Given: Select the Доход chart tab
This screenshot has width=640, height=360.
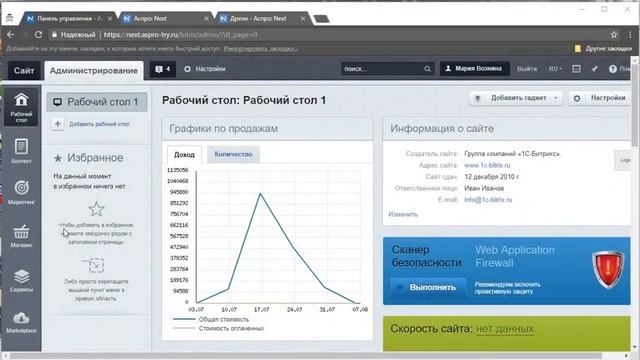Looking at the screenshot, I should (184, 155).
